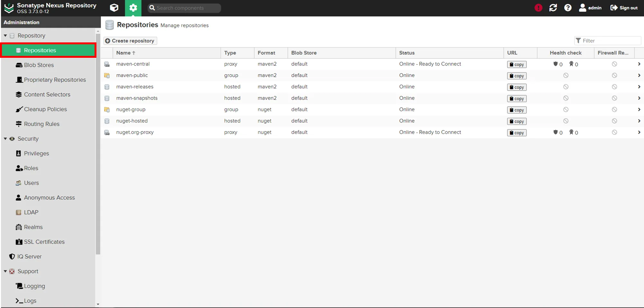Click maven-central health check shield icon

point(555,64)
